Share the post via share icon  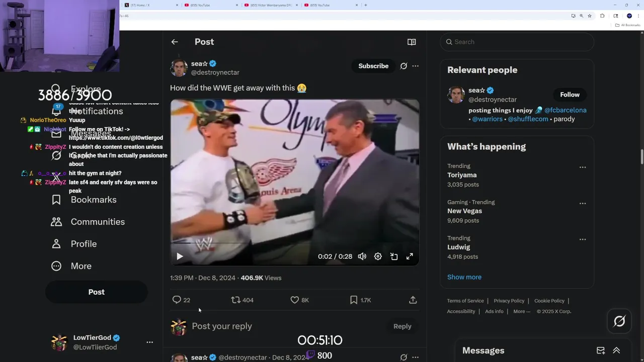413,300
